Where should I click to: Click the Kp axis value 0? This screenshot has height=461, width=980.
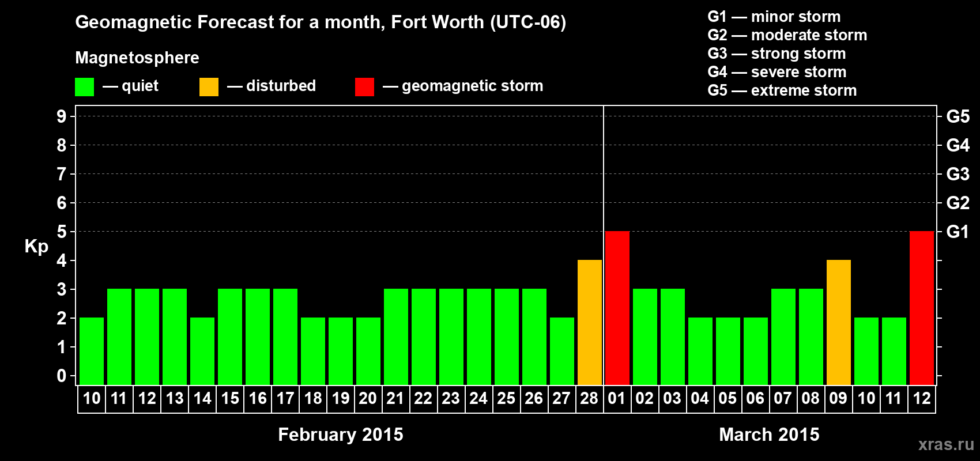pos(62,376)
